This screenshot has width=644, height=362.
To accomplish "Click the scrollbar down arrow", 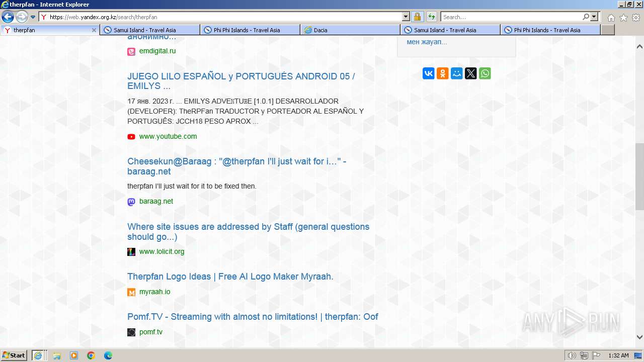I will coord(639,337).
